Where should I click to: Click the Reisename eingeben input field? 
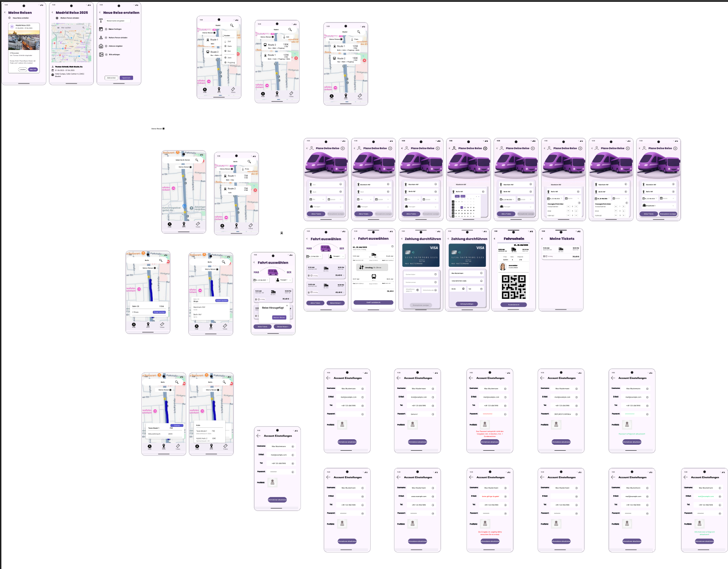click(x=118, y=21)
